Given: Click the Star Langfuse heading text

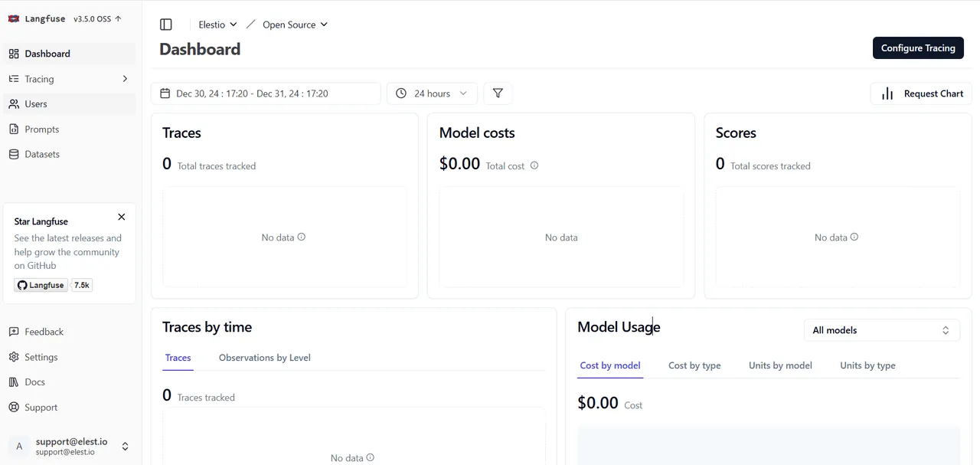Looking at the screenshot, I should [41, 221].
